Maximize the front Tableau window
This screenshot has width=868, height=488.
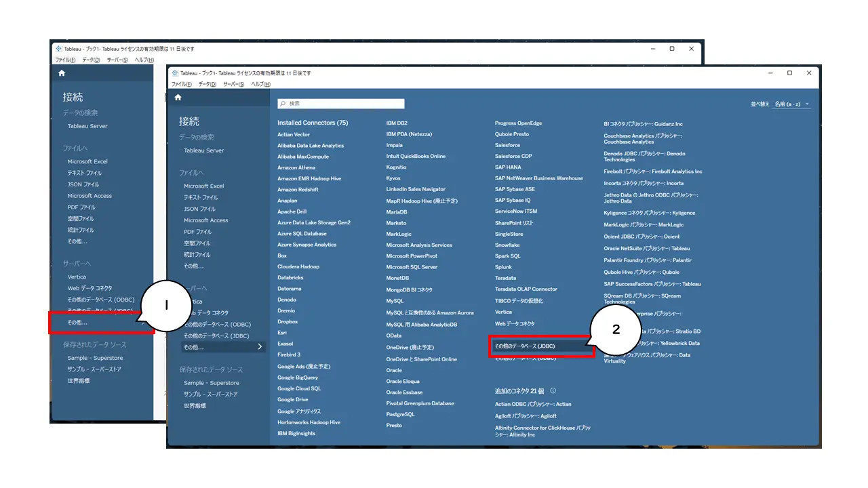pos(789,73)
